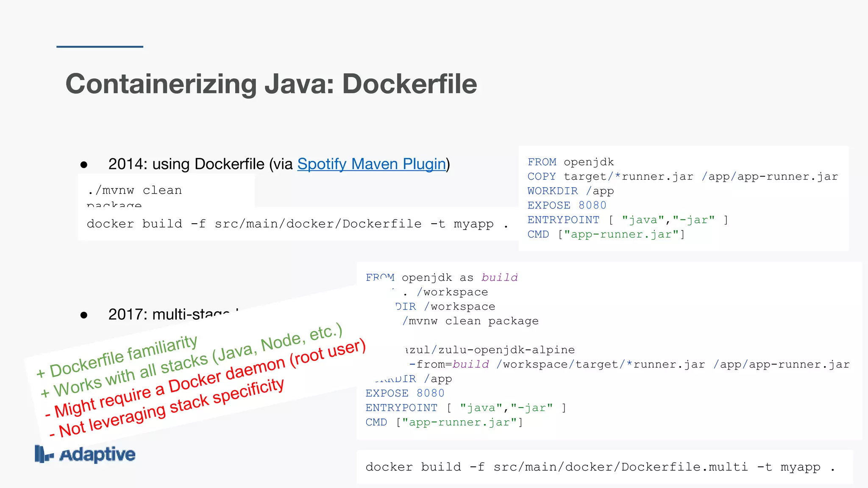The width and height of the screenshot is (868, 488).
Task: Click '- Not leveraging stack specificity' note
Action: click(x=166, y=408)
